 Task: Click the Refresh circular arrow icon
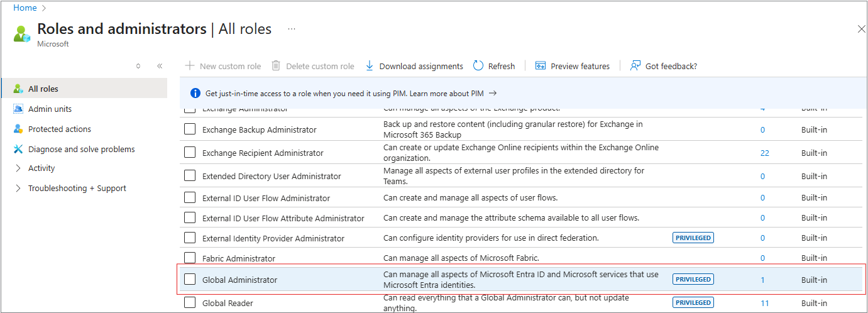click(x=478, y=66)
